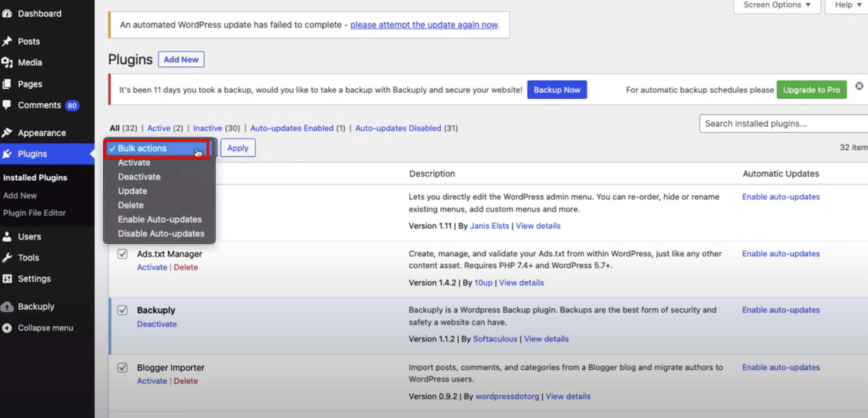868x418 pixels.
Task: Enable auto-updates for Janis Elsts plugin
Action: click(x=781, y=196)
